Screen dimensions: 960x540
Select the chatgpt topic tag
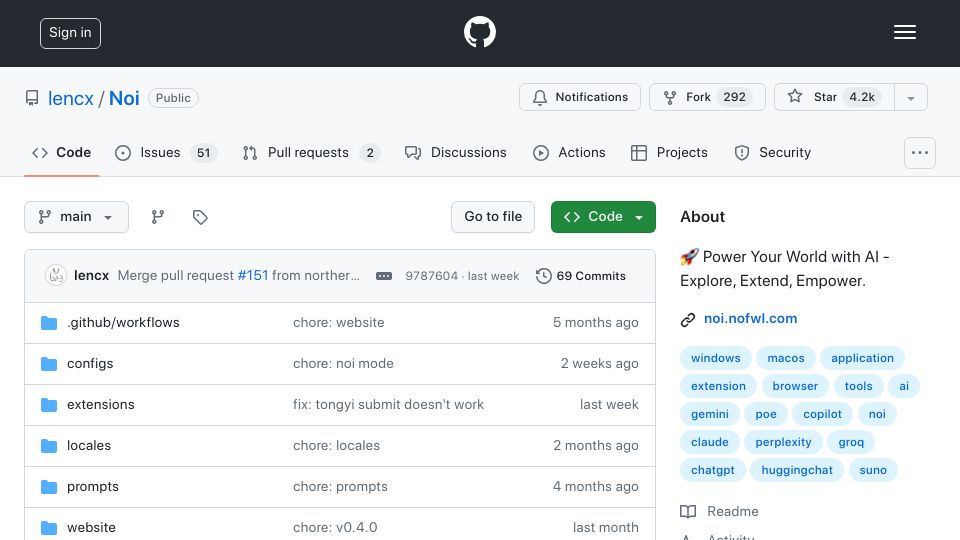click(713, 470)
